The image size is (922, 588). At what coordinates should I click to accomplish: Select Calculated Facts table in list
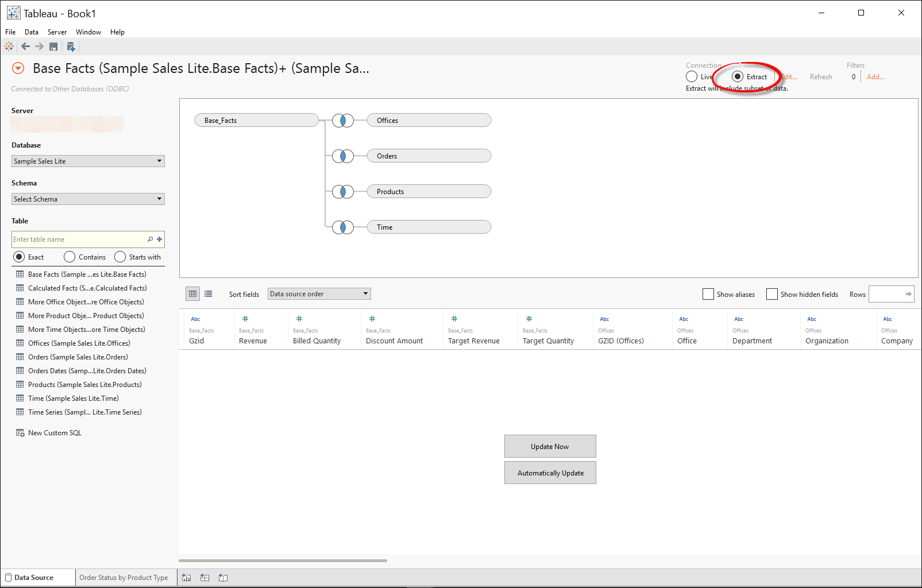87,288
